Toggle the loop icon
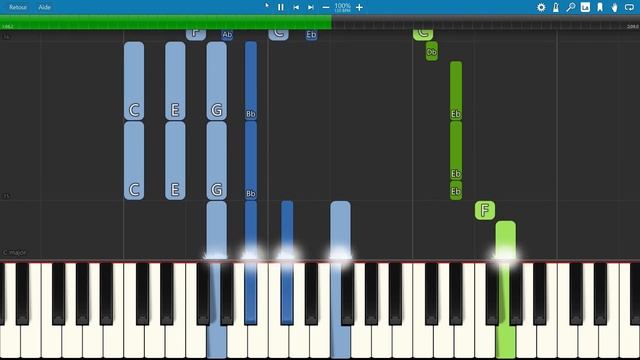 (x=629, y=7)
